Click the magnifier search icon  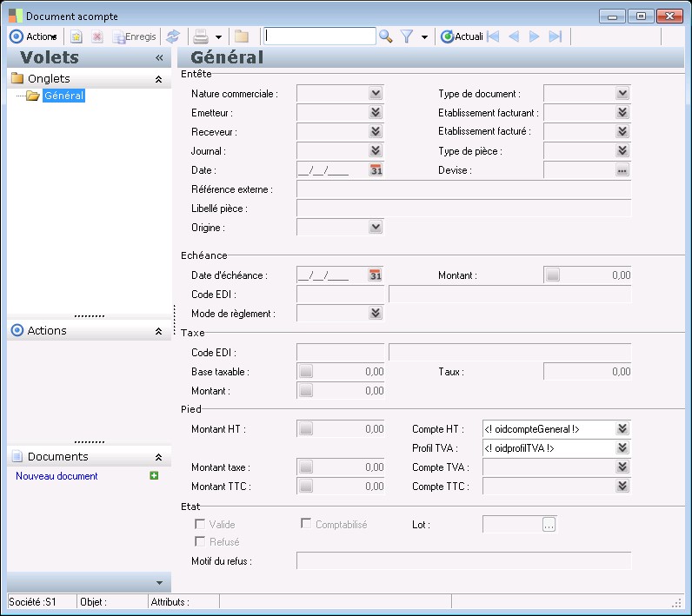point(386,36)
